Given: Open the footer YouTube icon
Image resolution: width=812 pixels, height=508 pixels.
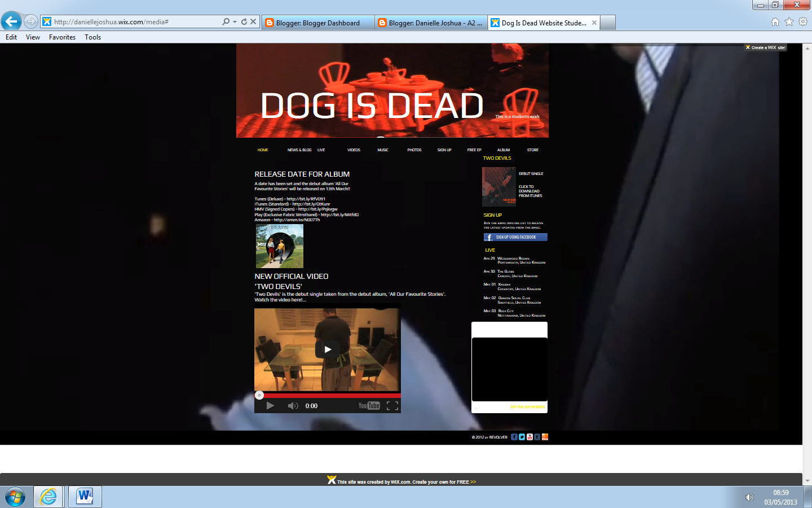Looking at the screenshot, I should point(529,437).
